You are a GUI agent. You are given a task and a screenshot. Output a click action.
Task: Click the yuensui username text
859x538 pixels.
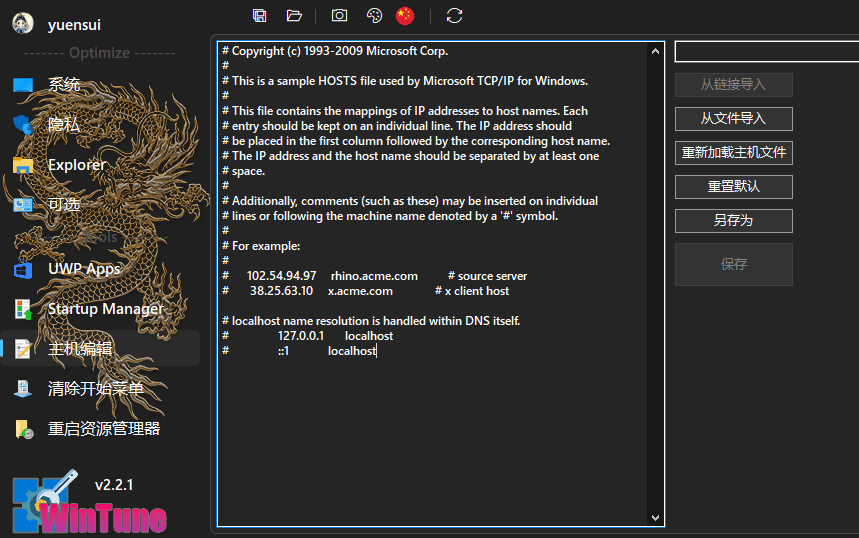pos(74,25)
